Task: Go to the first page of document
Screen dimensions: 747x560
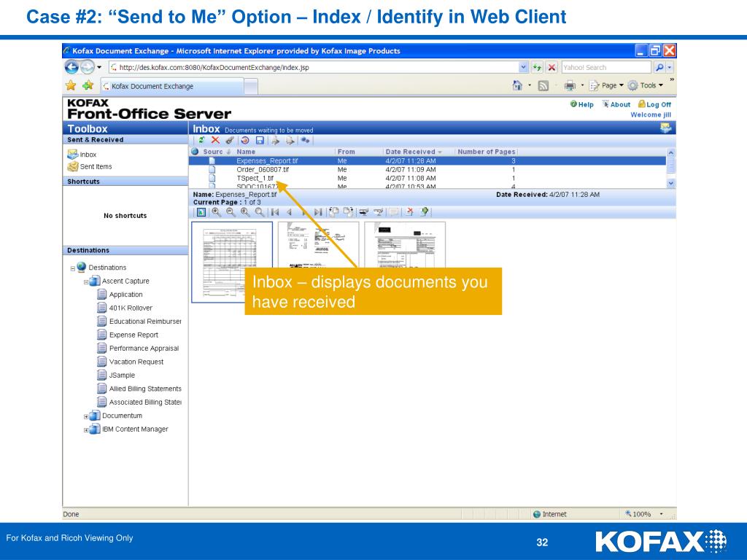Action: pyautogui.click(x=275, y=212)
